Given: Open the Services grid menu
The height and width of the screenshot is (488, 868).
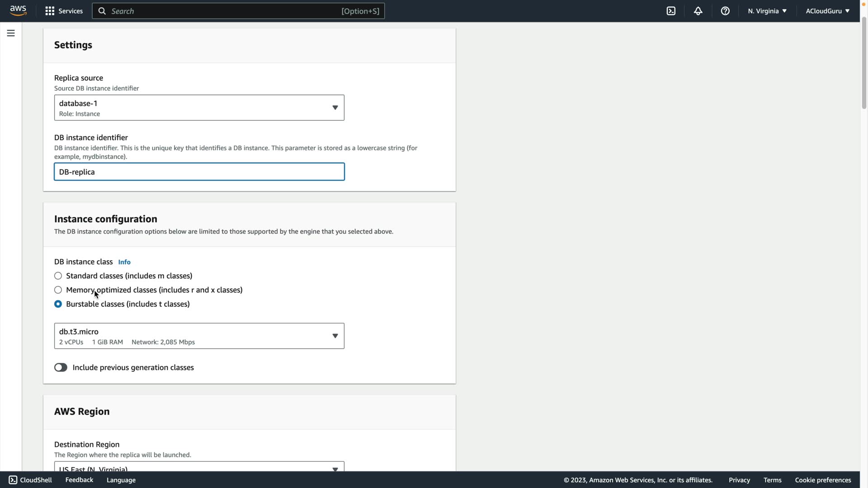Looking at the screenshot, I should coord(50,11).
